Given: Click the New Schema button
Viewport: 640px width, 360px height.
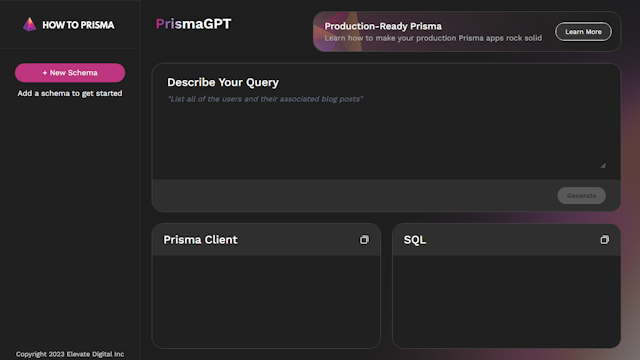Looking at the screenshot, I should click(70, 73).
